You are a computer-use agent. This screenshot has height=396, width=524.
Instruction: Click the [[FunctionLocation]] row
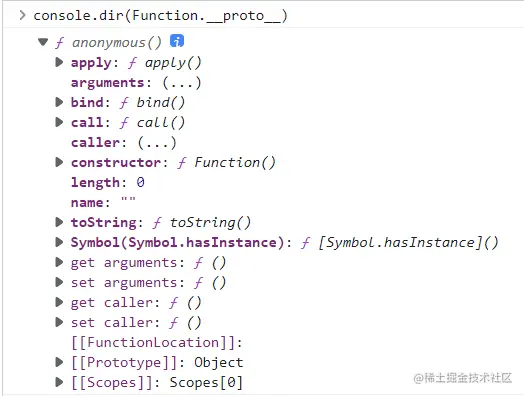tap(157, 343)
